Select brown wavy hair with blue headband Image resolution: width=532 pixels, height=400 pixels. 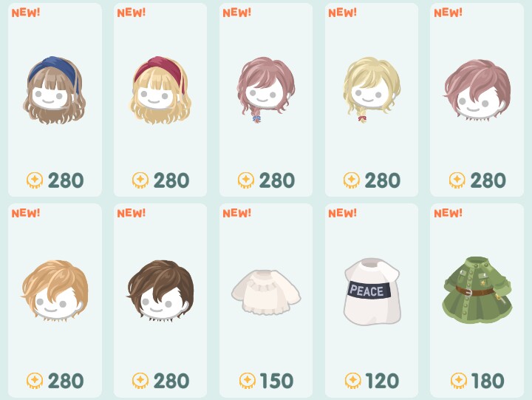click(54, 90)
